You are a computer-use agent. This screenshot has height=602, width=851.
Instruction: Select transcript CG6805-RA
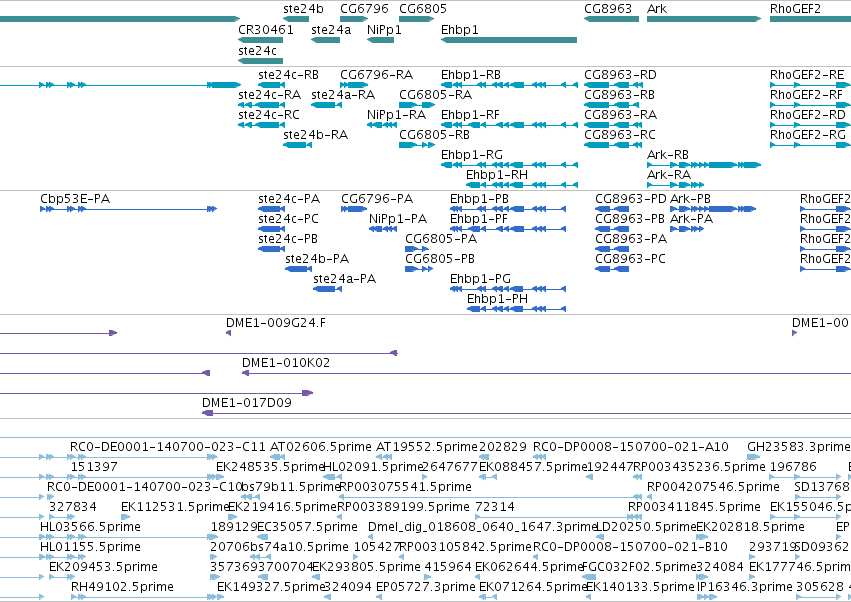pyautogui.click(x=435, y=94)
